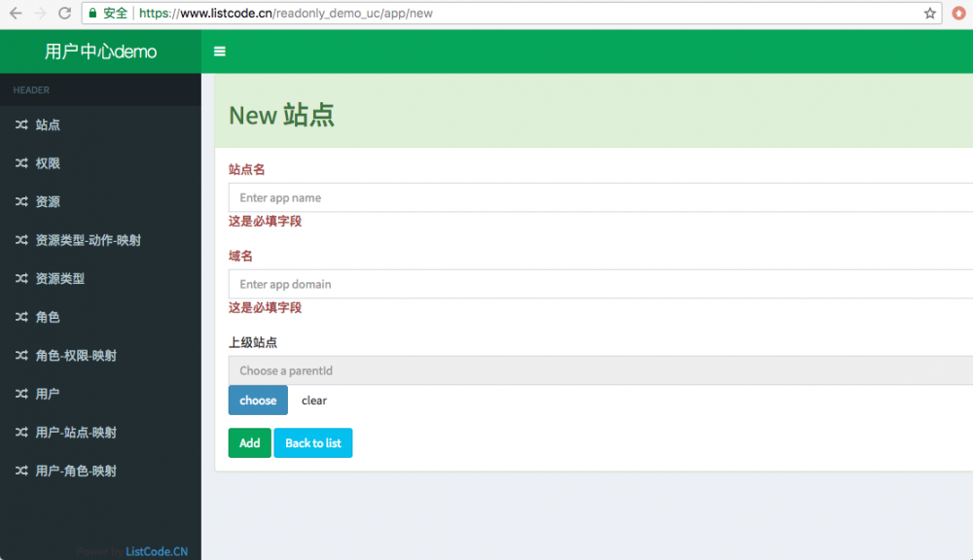
Task: Click the green Add button
Action: point(249,442)
